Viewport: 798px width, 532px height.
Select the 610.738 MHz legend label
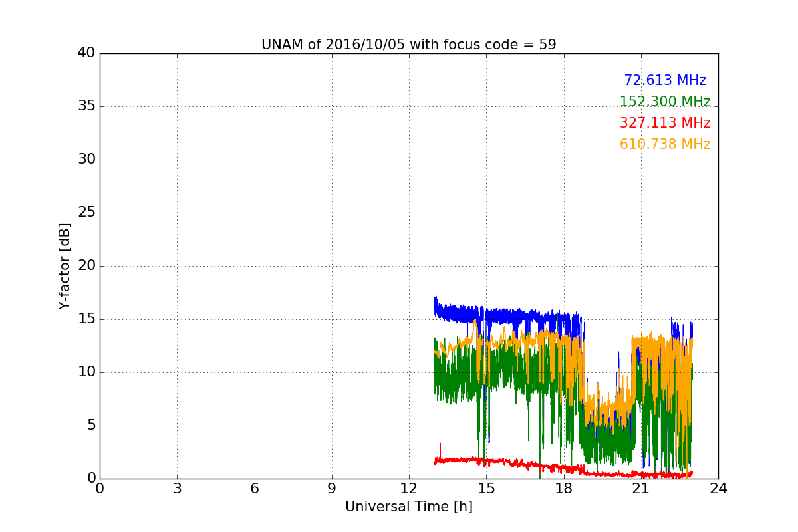(665, 144)
